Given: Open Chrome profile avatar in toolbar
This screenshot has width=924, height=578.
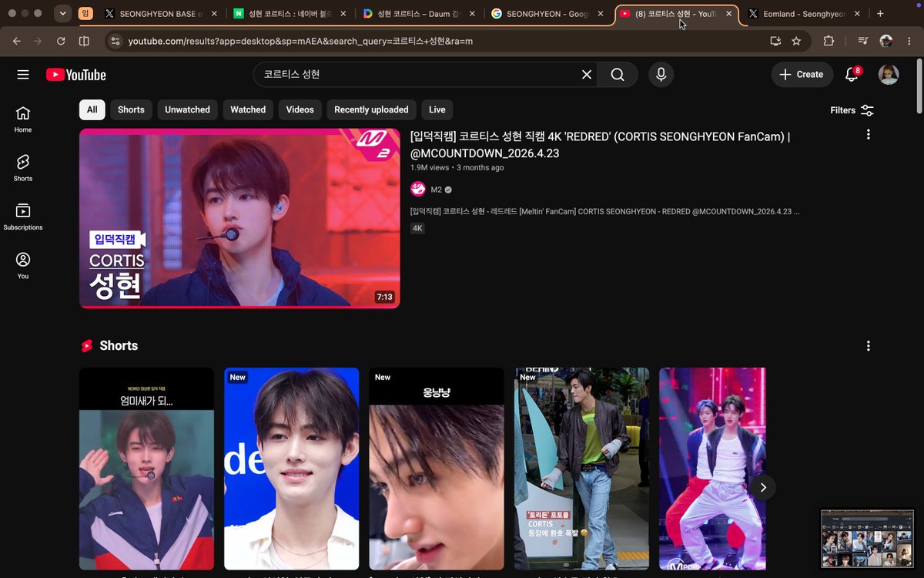Looking at the screenshot, I should (886, 41).
